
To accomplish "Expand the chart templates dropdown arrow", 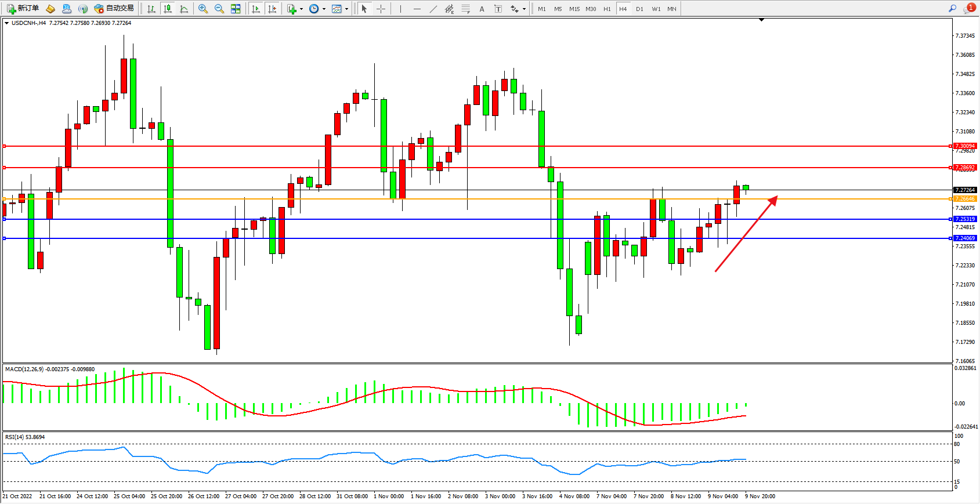I will [347, 9].
